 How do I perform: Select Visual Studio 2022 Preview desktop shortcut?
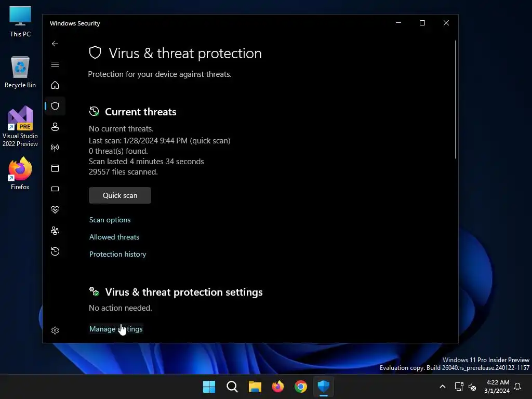click(20, 126)
